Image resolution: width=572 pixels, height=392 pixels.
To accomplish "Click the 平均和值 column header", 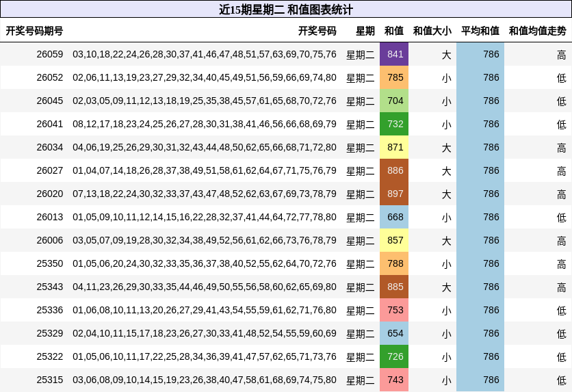I will point(480,31).
